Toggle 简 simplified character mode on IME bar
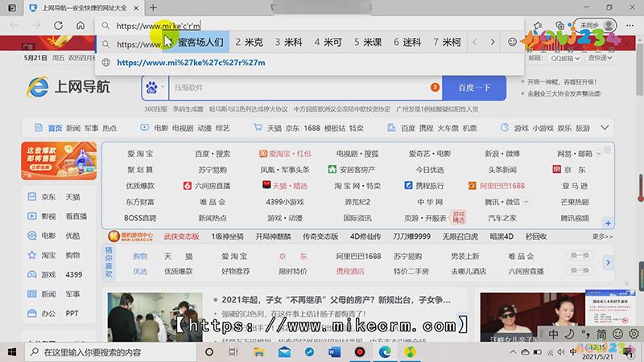The image size is (644, 362). coord(601,334)
